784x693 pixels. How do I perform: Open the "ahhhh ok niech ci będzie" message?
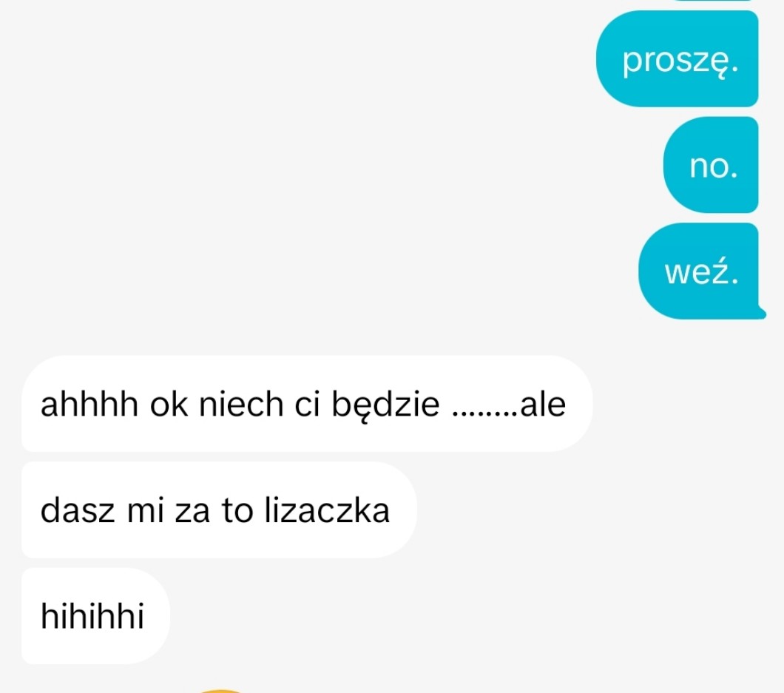[x=307, y=404]
